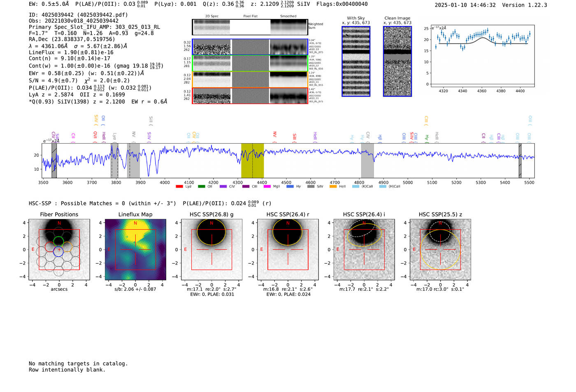Image resolution: width=576 pixels, height=392 pixels.
Task: Click the m:17.1 re:2.0" caption under g cutout
Action: [x=211, y=289]
